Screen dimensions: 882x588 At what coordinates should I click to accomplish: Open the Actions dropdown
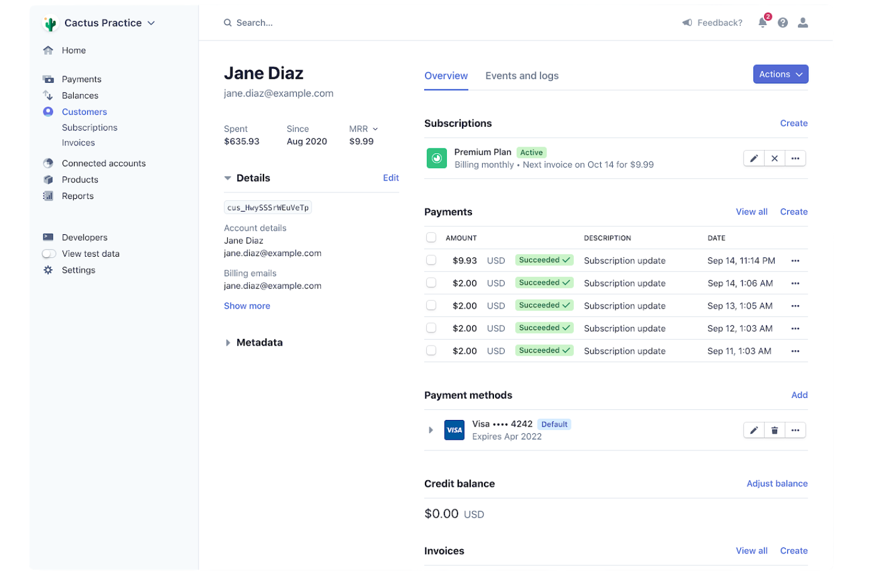(780, 74)
